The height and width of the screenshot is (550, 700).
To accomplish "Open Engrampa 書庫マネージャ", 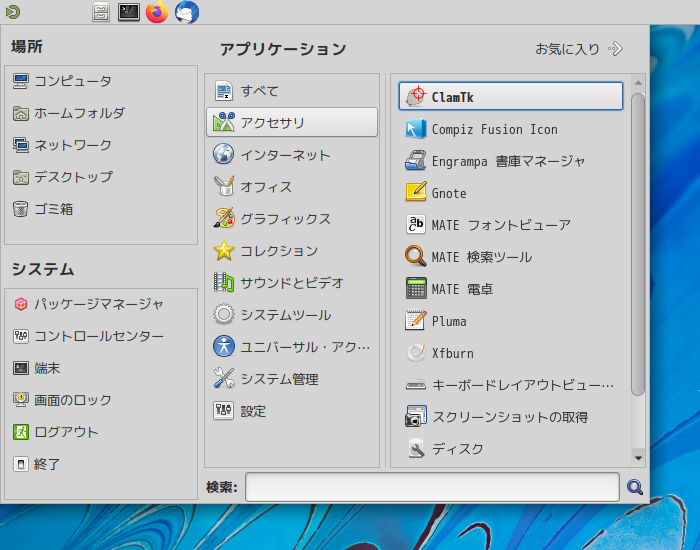I will [511, 161].
